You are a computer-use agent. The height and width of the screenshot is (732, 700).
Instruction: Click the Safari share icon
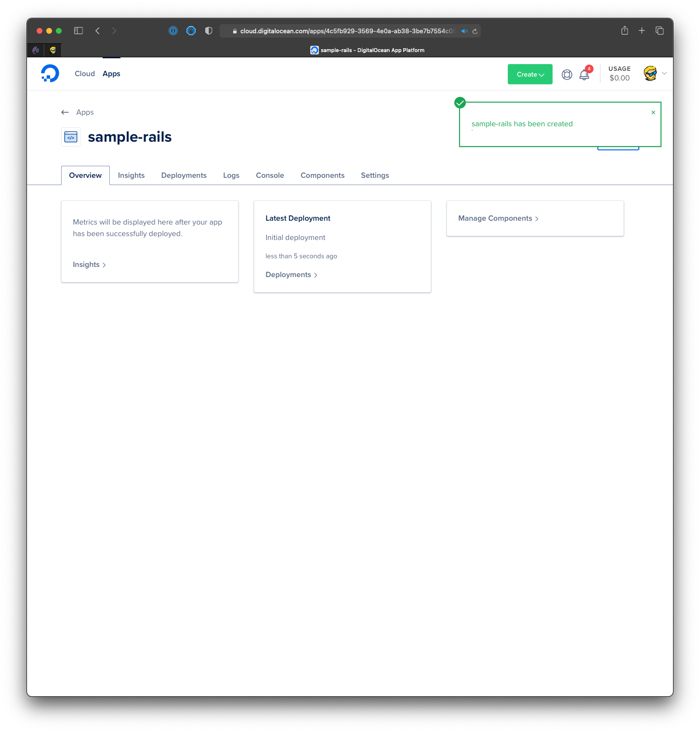pos(624,31)
